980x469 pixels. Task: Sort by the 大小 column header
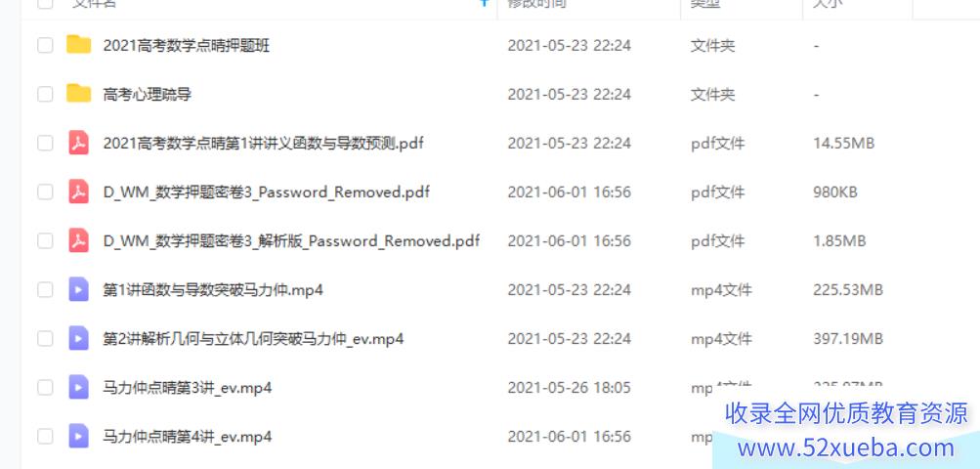click(828, 3)
